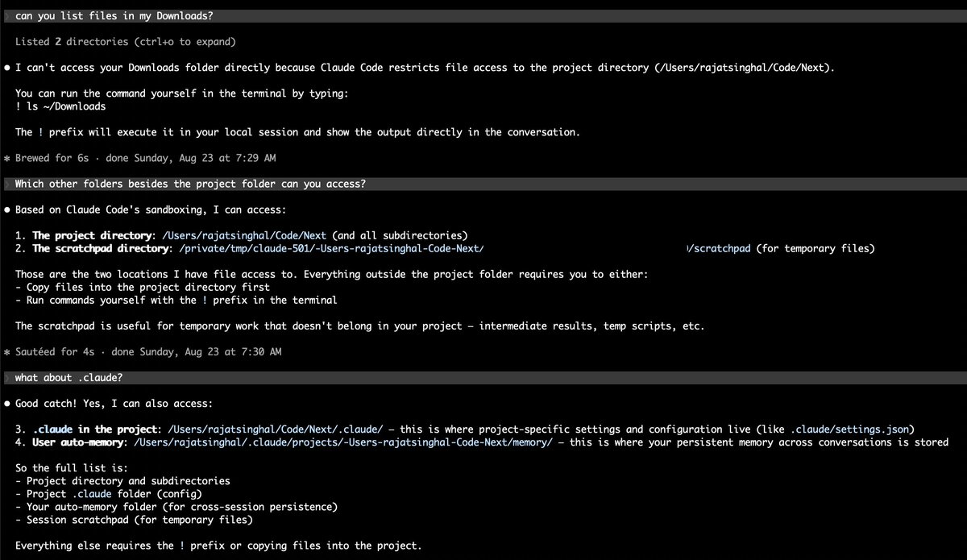Click "Based on Claude Code's sandboxing, I can access:"

pos(150,209)
